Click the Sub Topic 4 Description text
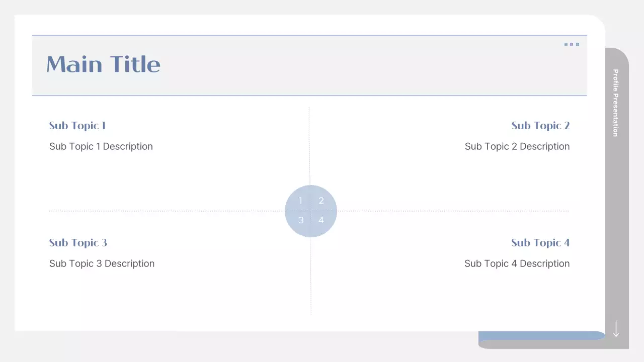 pos(517,263)
